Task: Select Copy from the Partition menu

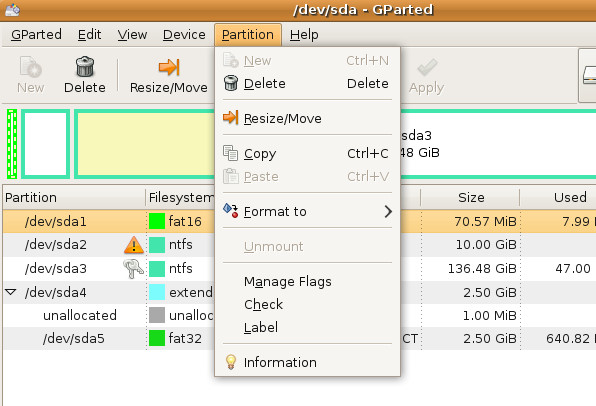Action: click(307, 154)
